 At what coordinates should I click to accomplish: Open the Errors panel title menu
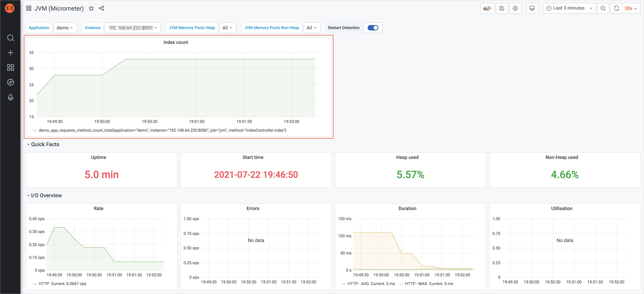pyautogui.click(x=253, y=208)
